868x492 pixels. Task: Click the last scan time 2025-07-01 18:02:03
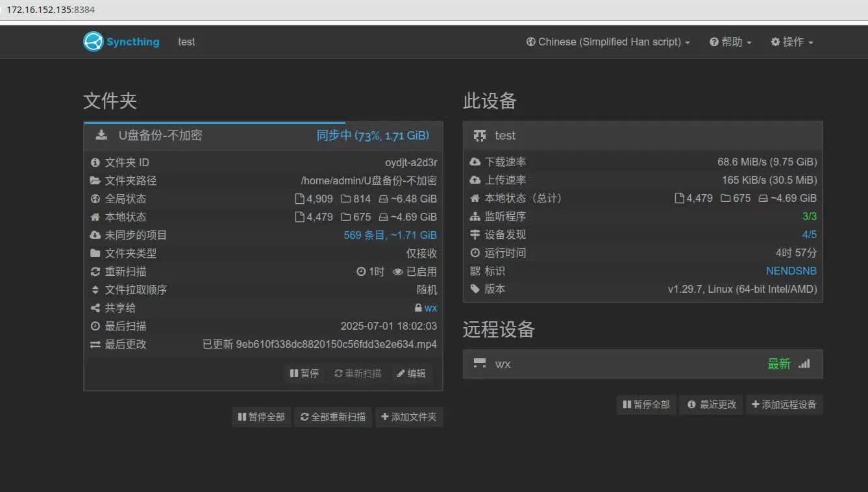click(389, 326)
